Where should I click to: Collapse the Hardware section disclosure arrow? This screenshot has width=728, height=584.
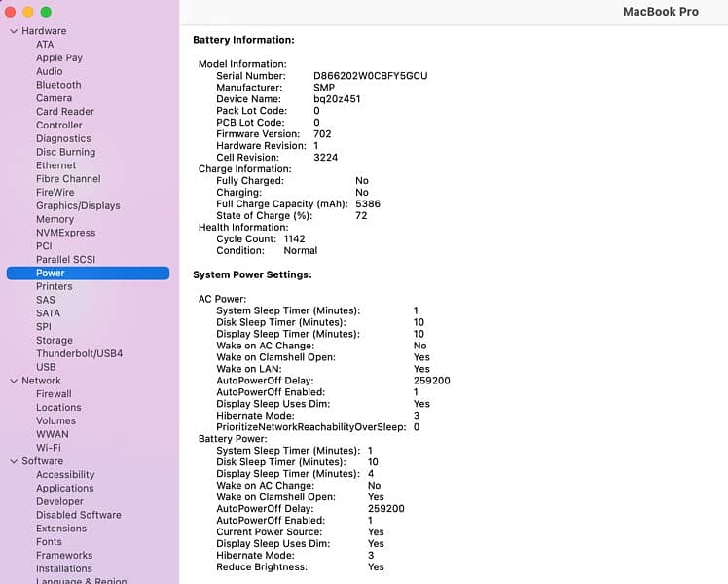point(13,31)
